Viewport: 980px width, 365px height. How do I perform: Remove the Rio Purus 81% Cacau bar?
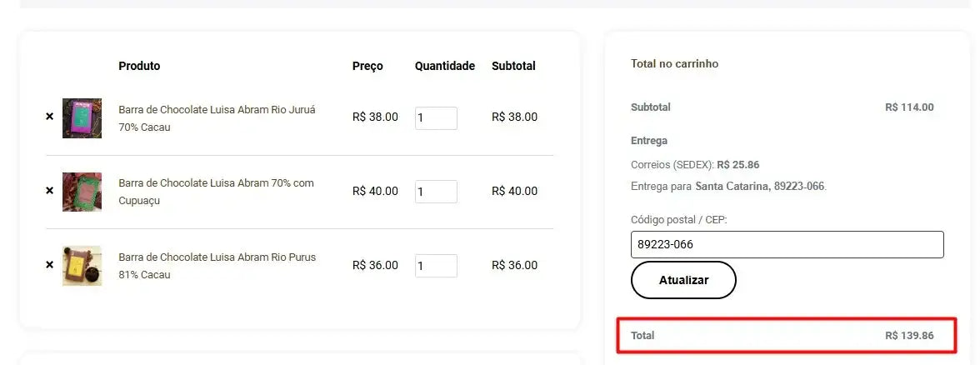click(x=49, y=265)
